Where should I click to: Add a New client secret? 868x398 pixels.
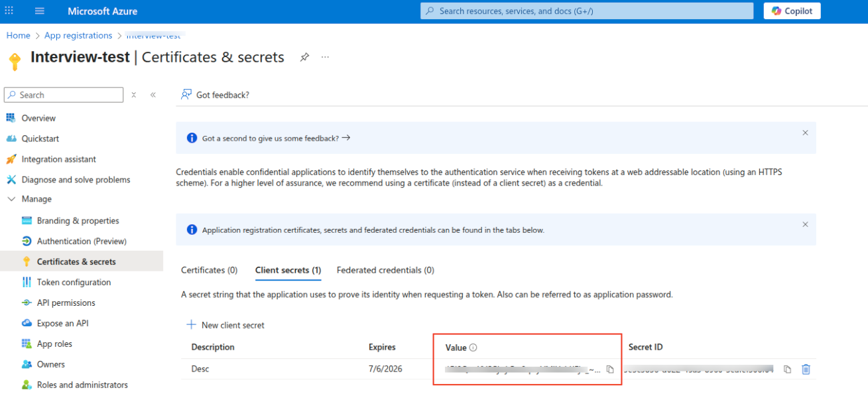tap(225, 325)
